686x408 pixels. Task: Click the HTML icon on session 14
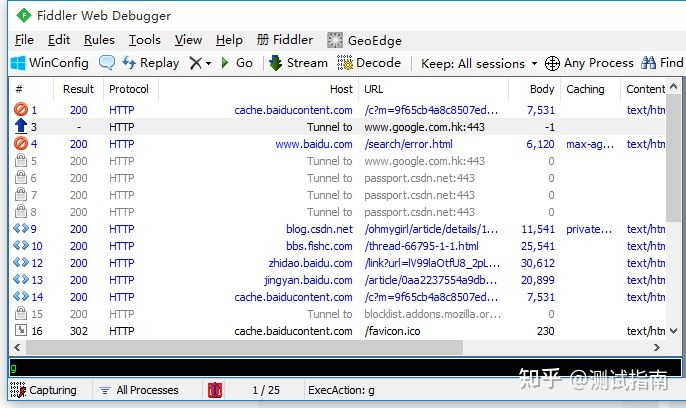(21, 296)
